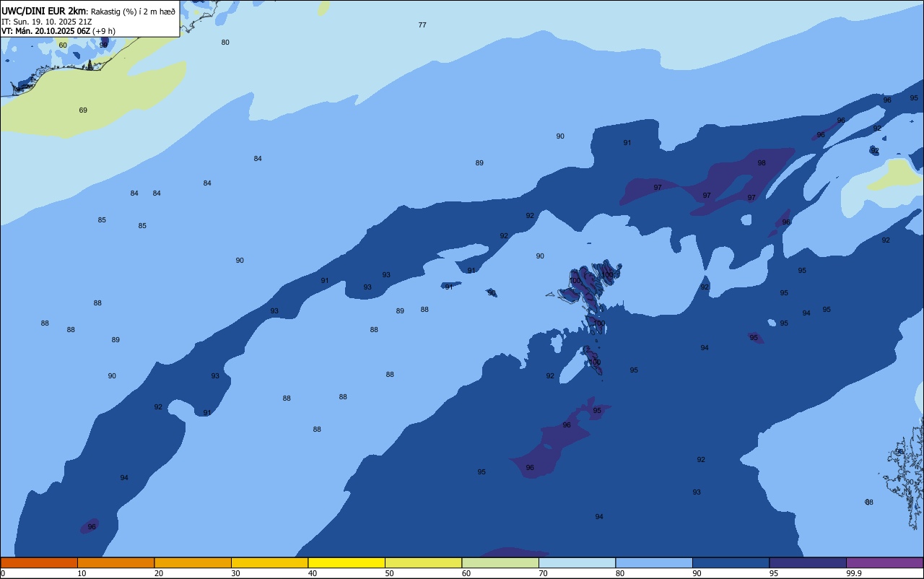This screenshot has width=924, height=579.
Task: Select the '40' legend tick label
Action: [313, 573]
